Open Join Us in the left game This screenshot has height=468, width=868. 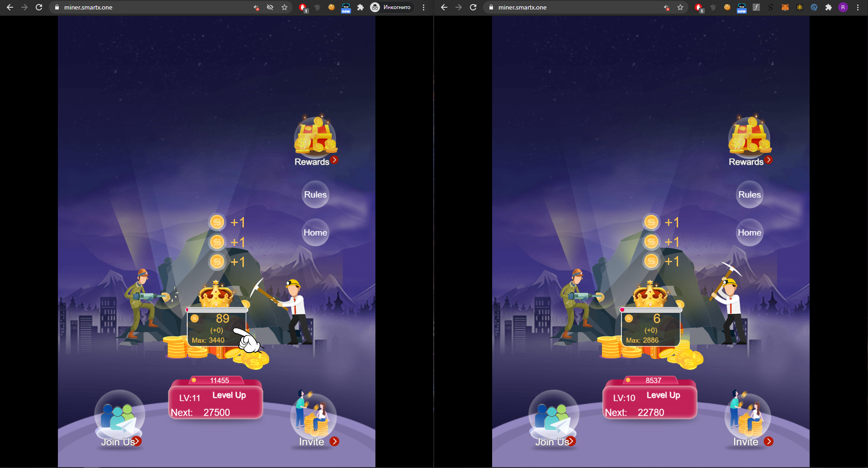tap(119, 419)
